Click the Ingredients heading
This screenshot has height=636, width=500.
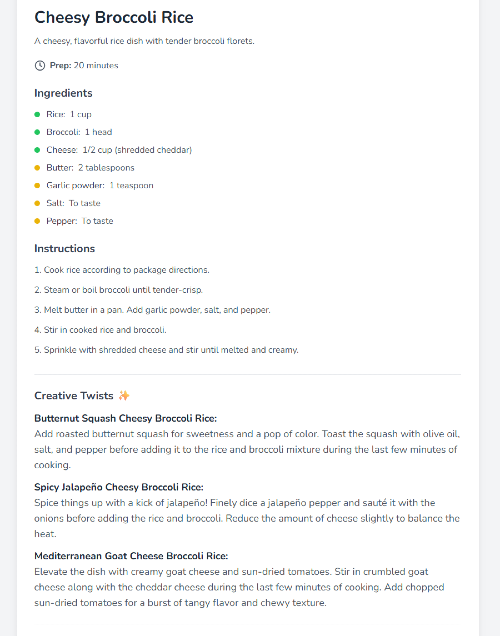coord(63,93)
